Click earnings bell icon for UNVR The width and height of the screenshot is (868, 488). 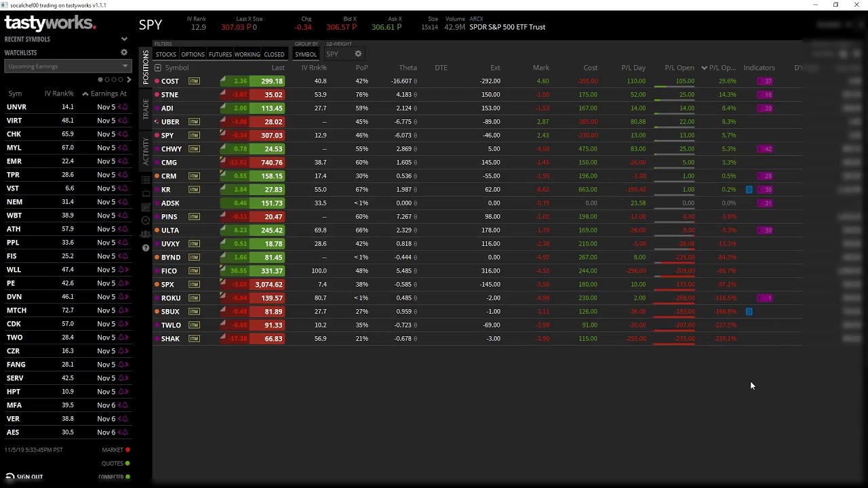(x=123, y=107)
